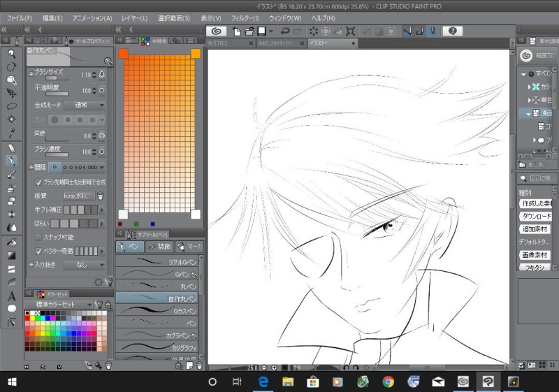559x392 pixels.
Task: Pick the orange top-left corner color
Action: pyautogui.click(x=123, y=54)
